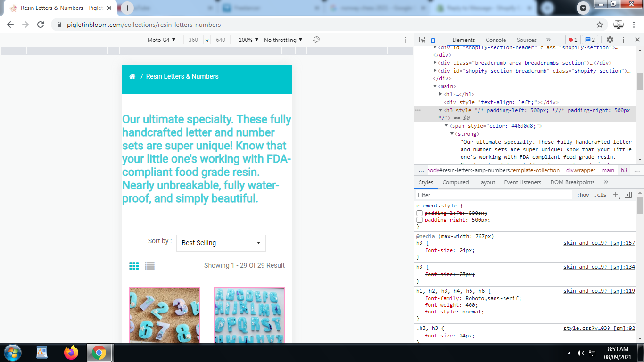644x362 pixels.
Task: Open the Layout tab
Action: point(487,182)
